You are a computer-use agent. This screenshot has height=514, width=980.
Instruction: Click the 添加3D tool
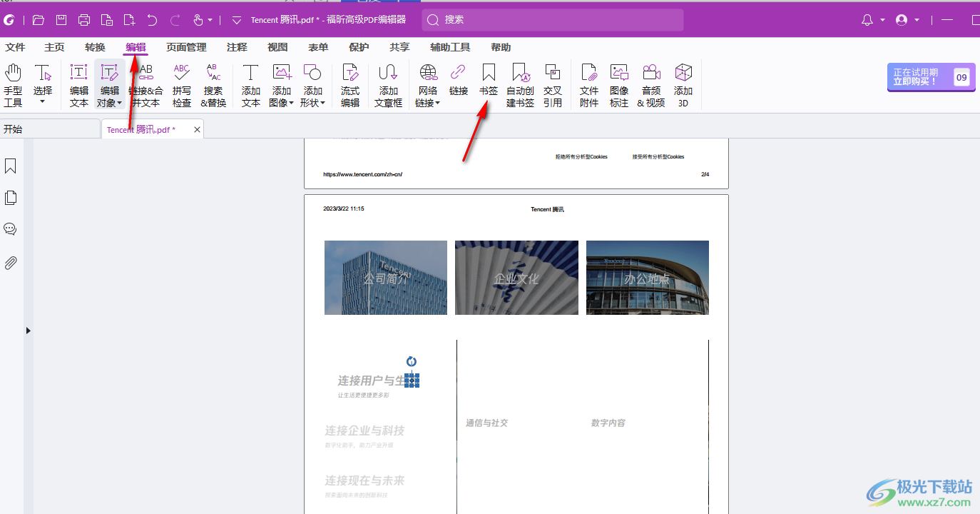683,84
